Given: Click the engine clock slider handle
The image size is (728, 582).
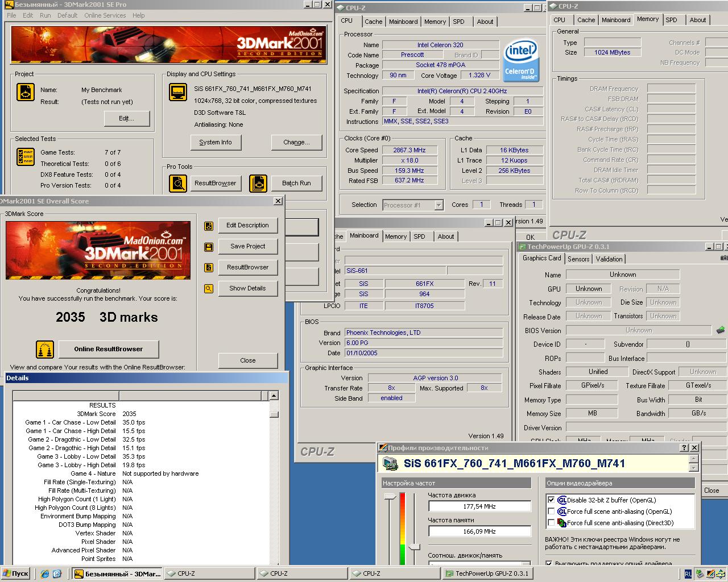Looking at the screenshot, I should pyautogui.click(x=390, y=497).
